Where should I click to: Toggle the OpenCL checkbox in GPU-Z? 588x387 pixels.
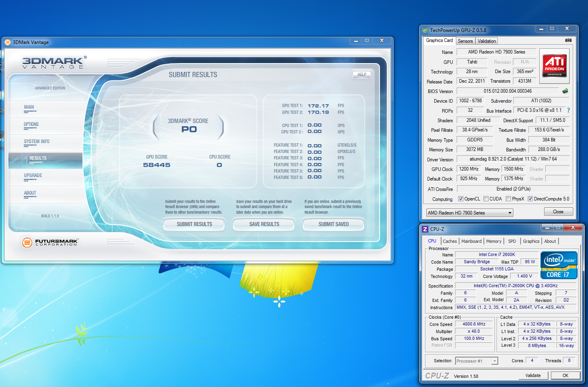461,199
